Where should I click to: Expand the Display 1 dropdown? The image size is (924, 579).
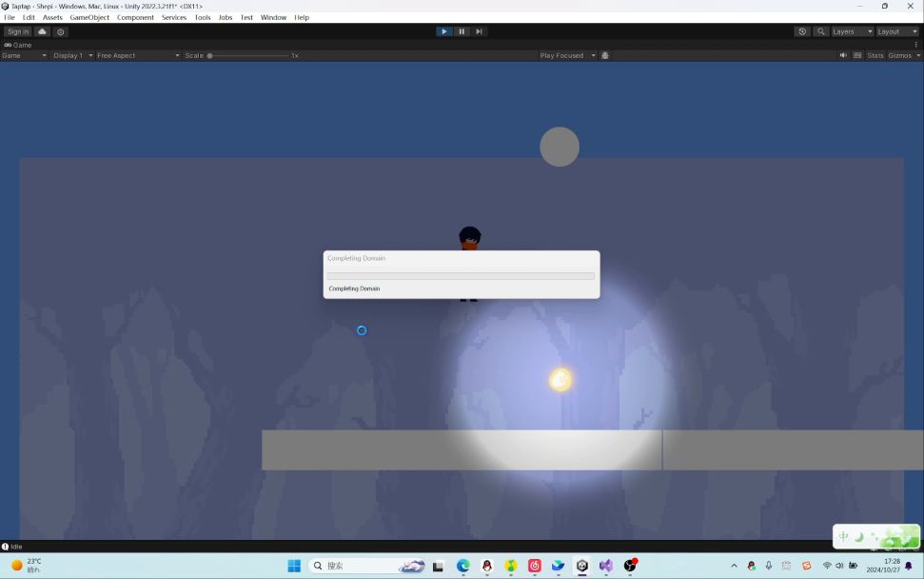point(72,55)
